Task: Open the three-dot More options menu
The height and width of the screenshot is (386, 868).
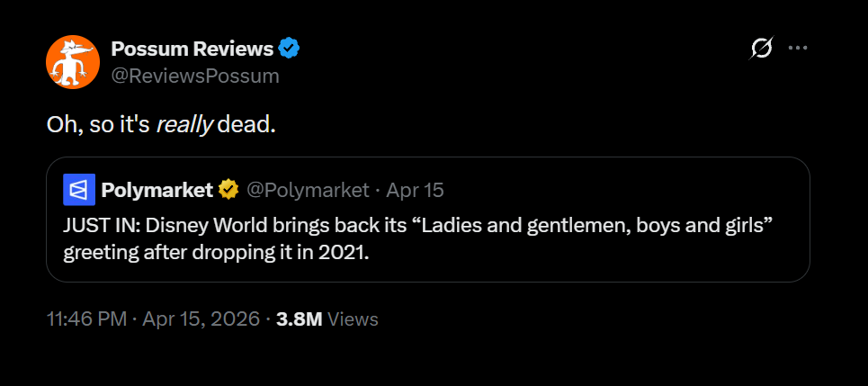Action: coord(798,49)
